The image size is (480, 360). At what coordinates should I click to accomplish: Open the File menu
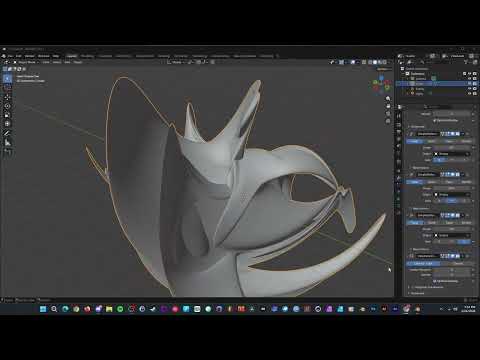coord(11,56)
